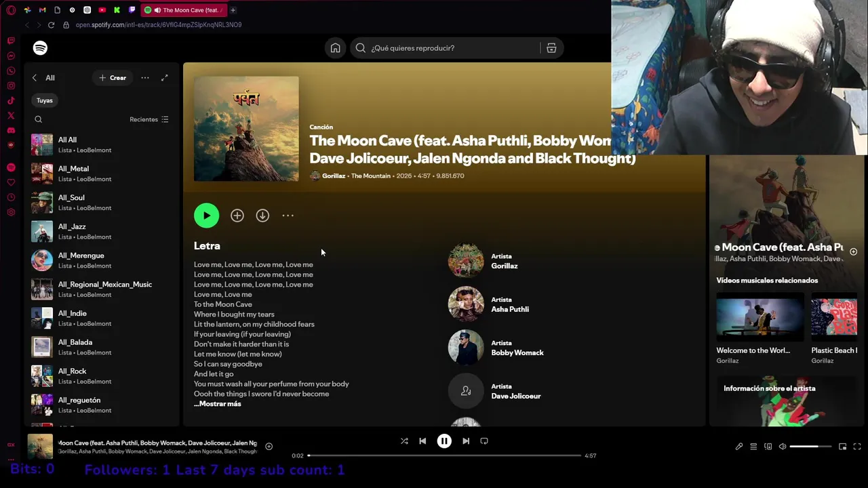Show lyrics with the microphone icon

coord(739,447)
